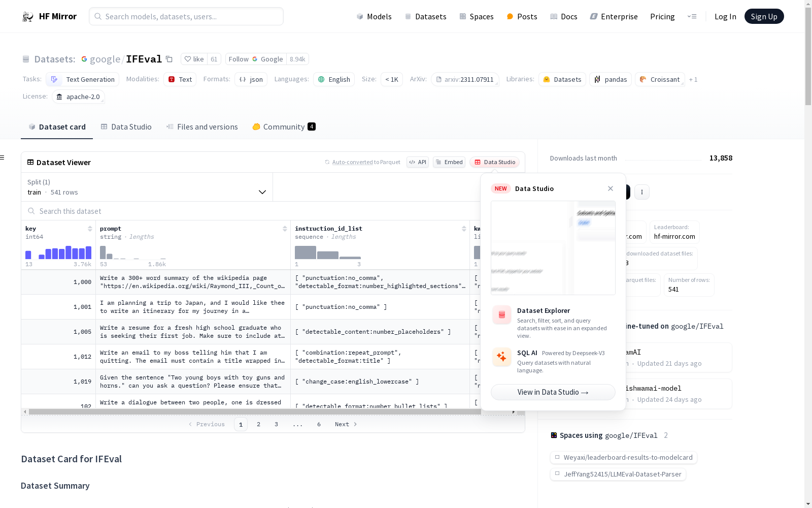Image resolution: width=812 pixels, height=508 pixels.
Task: Copy the dataset name with the copy icon
Action: (169, 59)
